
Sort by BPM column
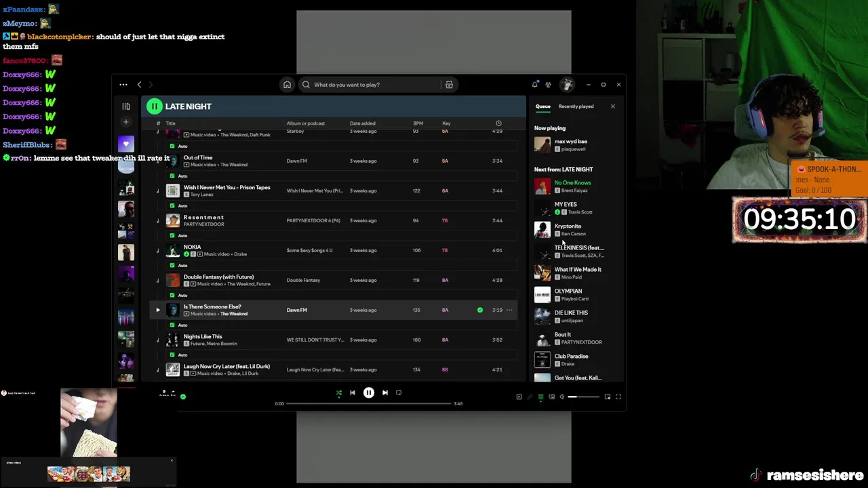tap(418, 123)
